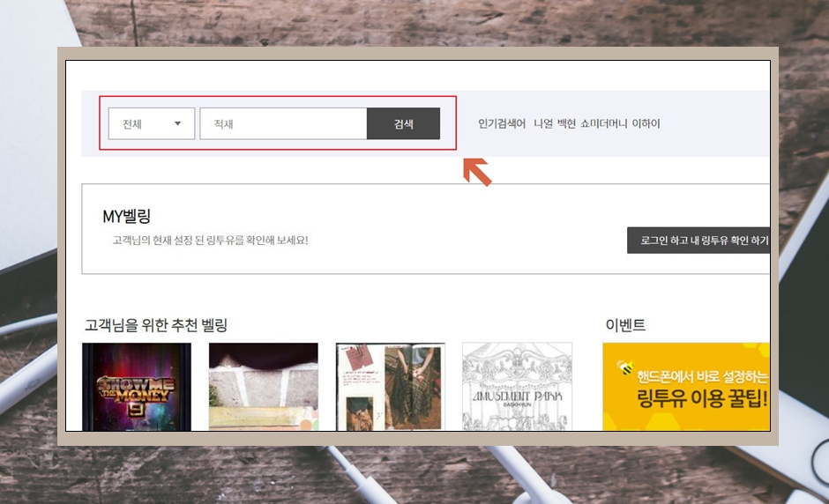Open the Show Me The Money 9 album thumbnail
This screenshot has height=504, width=829.
point(137,387)
